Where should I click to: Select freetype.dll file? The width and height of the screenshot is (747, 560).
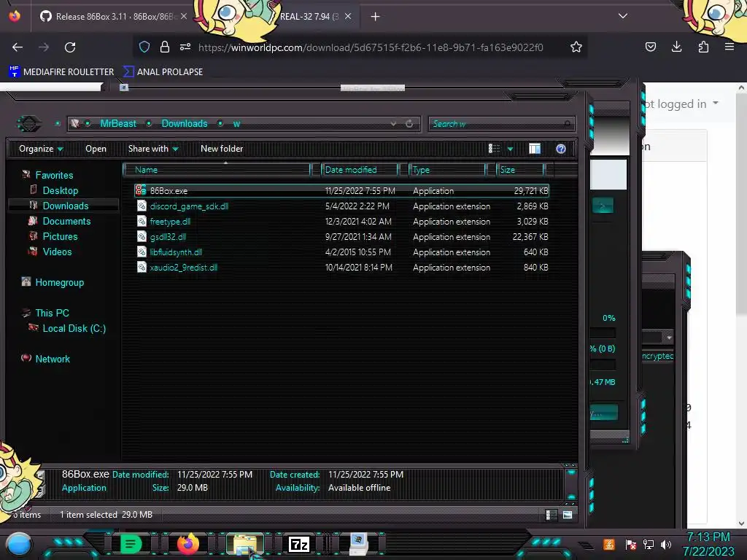[x=341, y=222]
